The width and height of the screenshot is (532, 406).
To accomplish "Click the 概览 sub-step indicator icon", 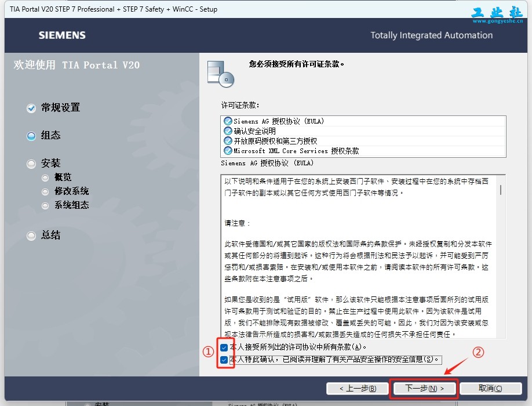I will point(45,178).
